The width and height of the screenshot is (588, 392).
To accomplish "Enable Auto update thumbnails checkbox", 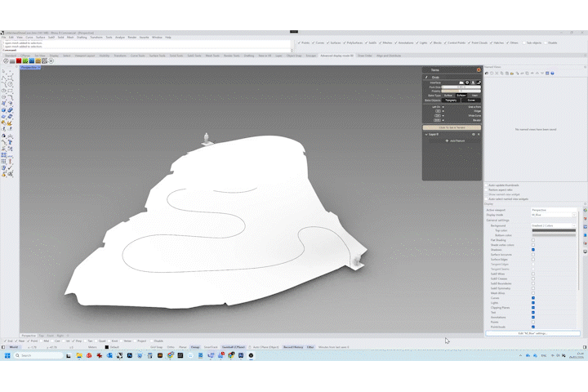I will [x=487, y=185].
